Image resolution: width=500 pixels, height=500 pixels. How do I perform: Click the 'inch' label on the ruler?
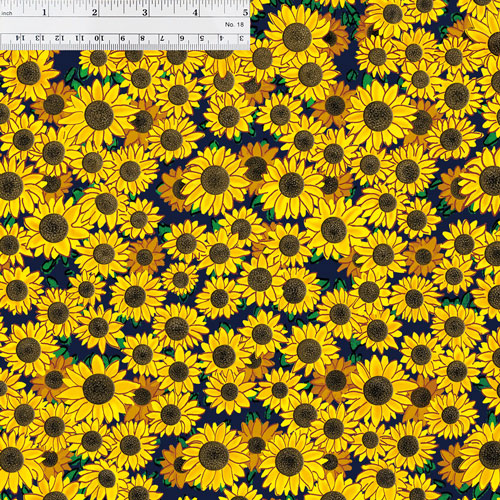coord(7,13)
